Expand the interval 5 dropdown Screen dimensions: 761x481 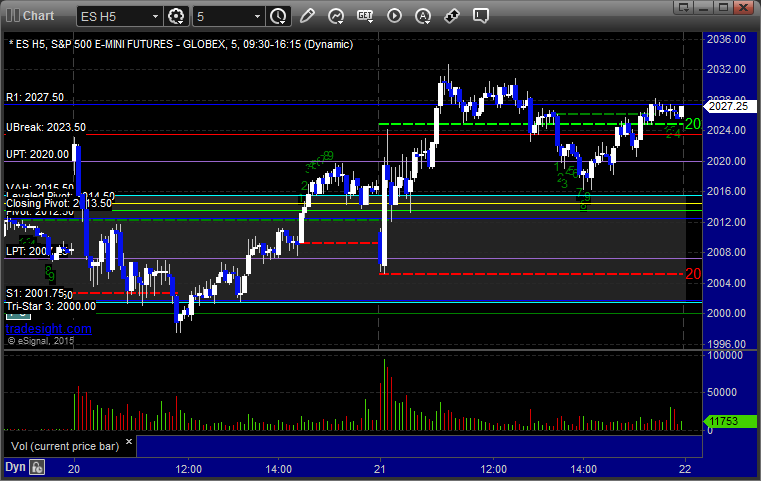[257, 17]
